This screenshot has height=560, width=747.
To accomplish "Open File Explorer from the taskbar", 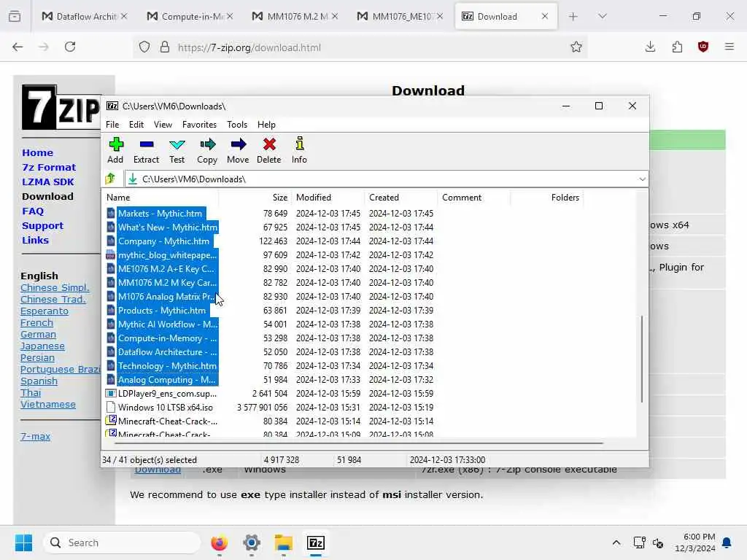I will coord(284,542).
